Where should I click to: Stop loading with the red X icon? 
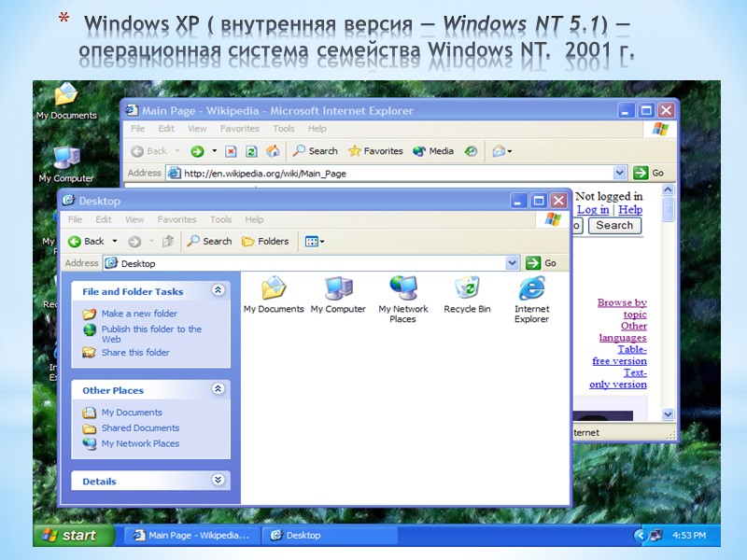[x=230, y=150]
